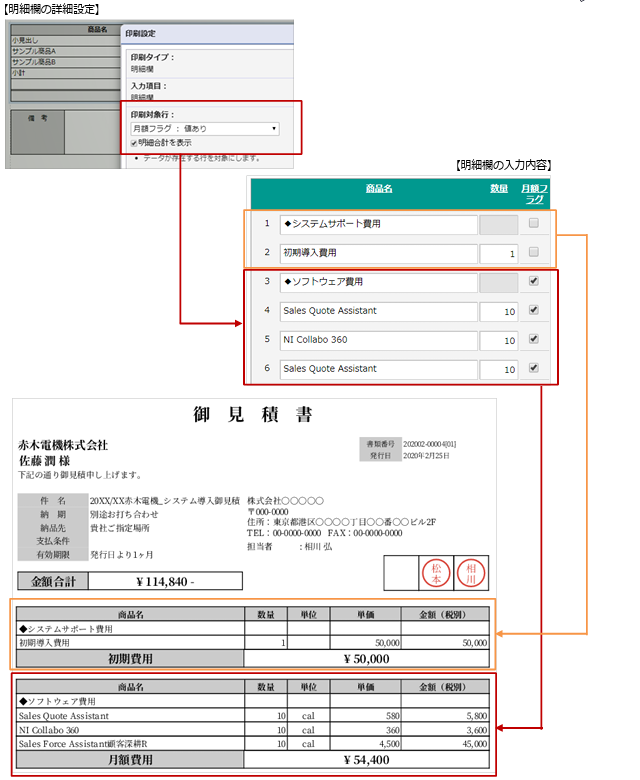The image size is (640, 780).
Task: Open the 月額フラグ：値あり print target dropdown
Action: point(205,129)
